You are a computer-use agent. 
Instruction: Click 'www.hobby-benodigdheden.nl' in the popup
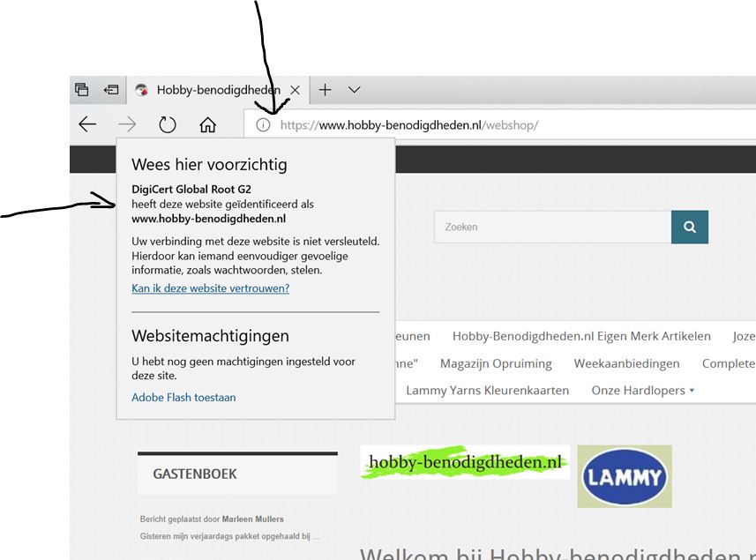click(209, 219)
